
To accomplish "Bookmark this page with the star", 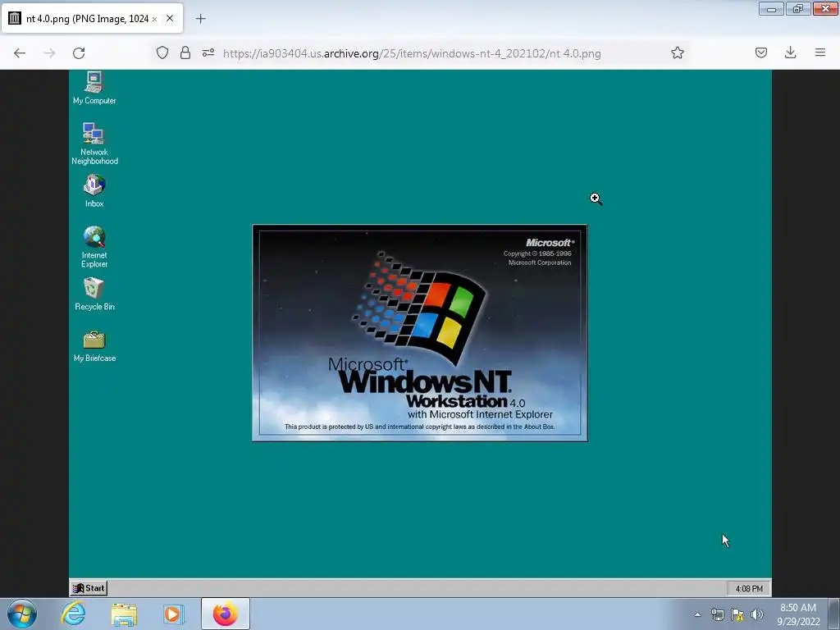I will click(x=677, y=52).
